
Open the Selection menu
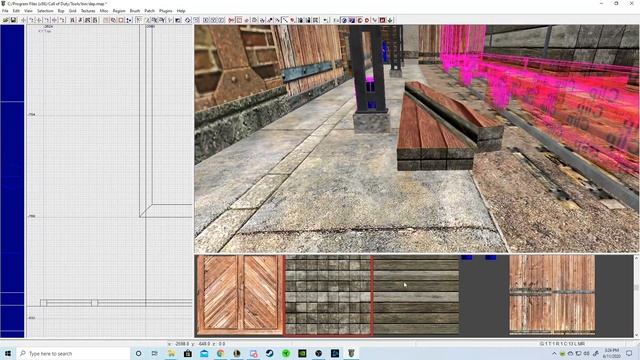[x=45, y=11]
